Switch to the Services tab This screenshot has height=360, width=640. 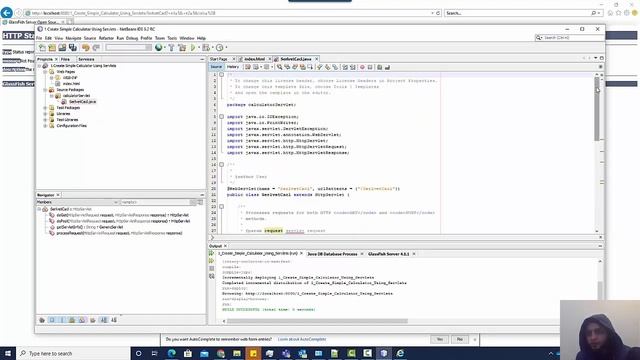[86, 59]
